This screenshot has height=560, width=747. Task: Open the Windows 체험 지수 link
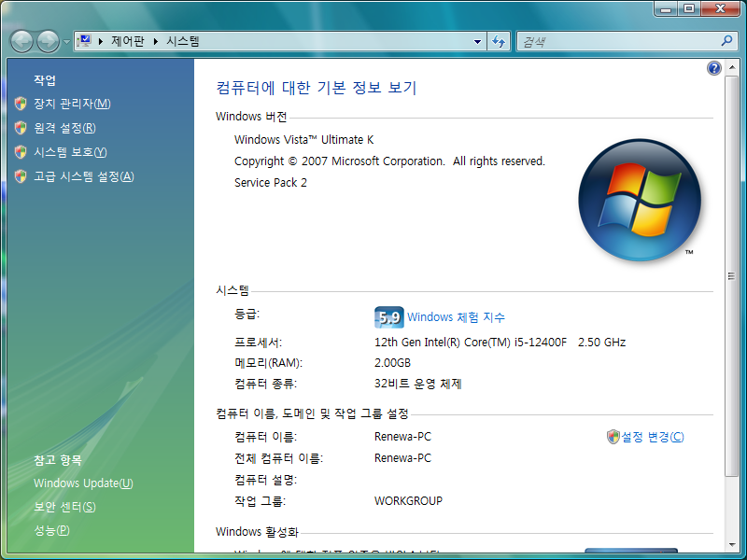pos(455,316)
